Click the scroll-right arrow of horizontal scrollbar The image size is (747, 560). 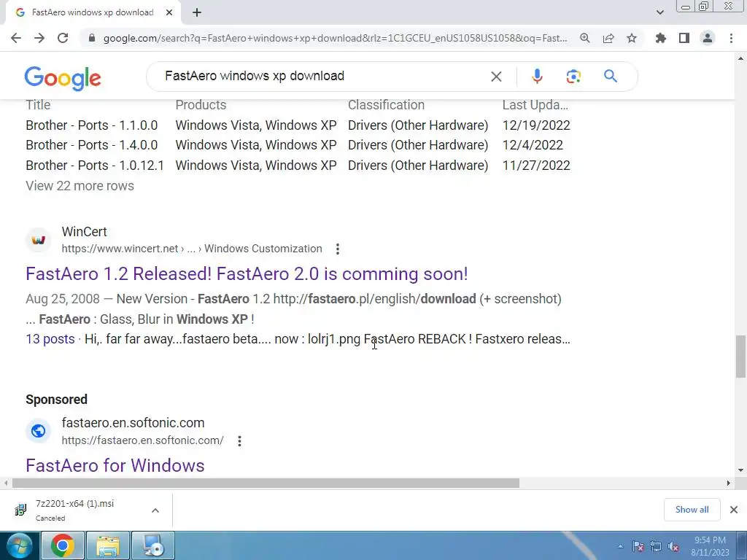pos(728,483)
